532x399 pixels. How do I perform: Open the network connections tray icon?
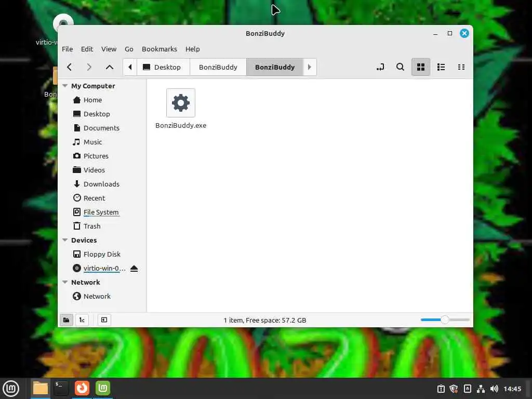[481, 389]
